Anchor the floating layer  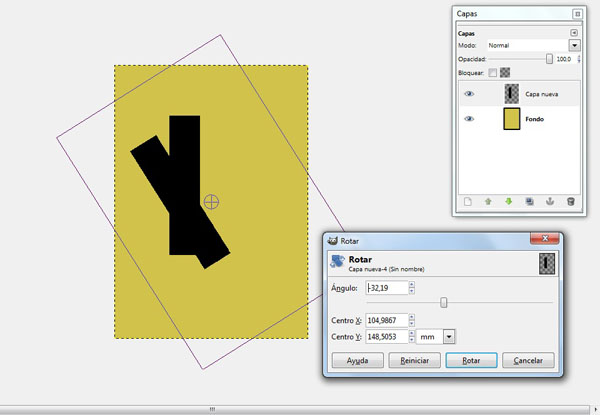(x=549, y=201)
